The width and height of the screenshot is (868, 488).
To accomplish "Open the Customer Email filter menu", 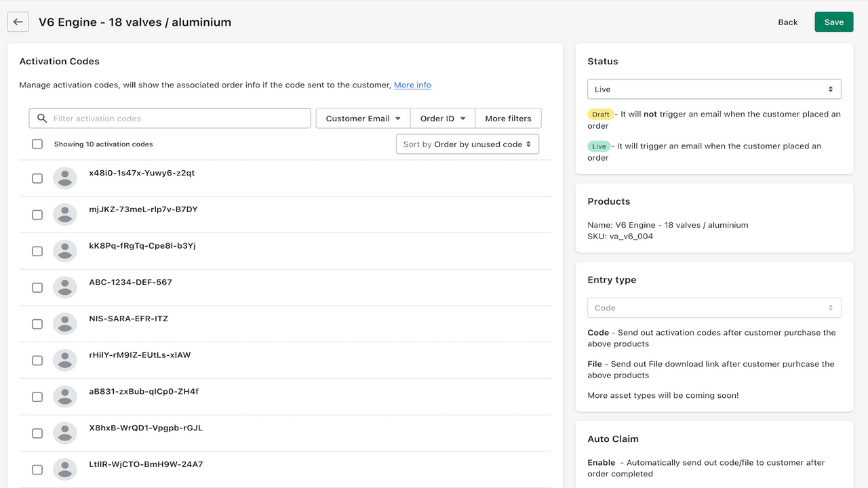I will pyautogui.click(x=362, y=118).
